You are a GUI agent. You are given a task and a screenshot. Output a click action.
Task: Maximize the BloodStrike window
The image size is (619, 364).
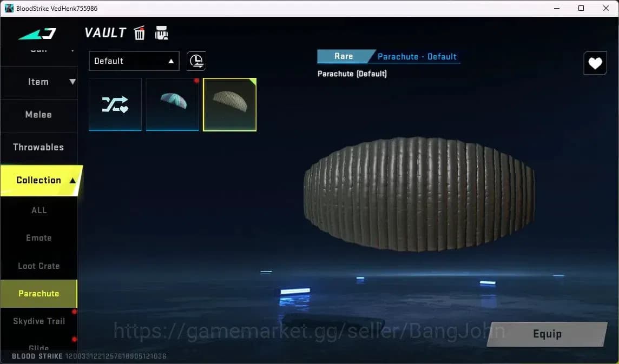[581, 8]
